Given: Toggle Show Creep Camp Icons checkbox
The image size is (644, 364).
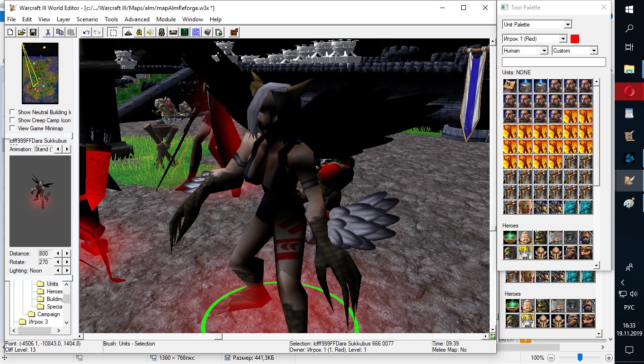Looking at the screenshot, I should (x=12, y=120).
